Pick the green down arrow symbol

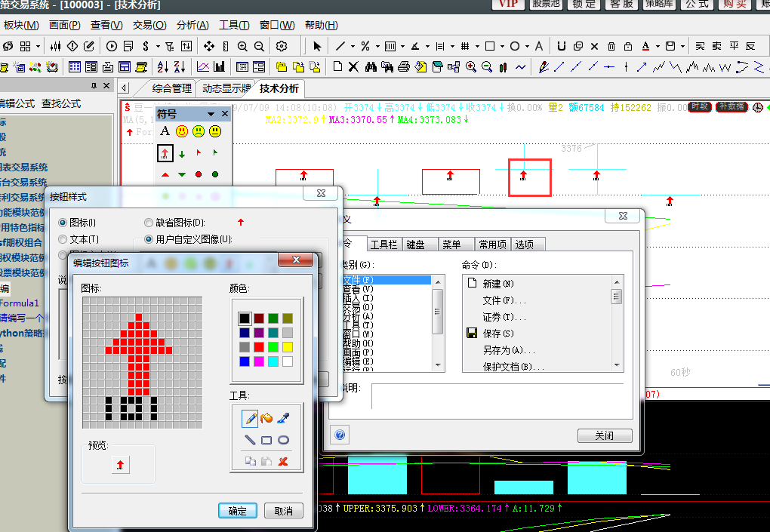tap(182, 154)
